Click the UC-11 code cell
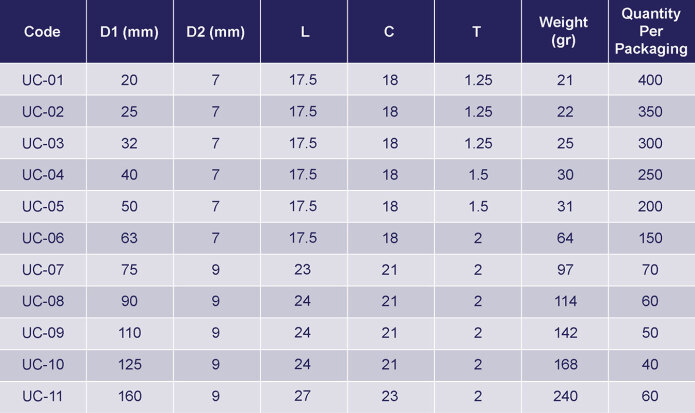 point(43,397)
